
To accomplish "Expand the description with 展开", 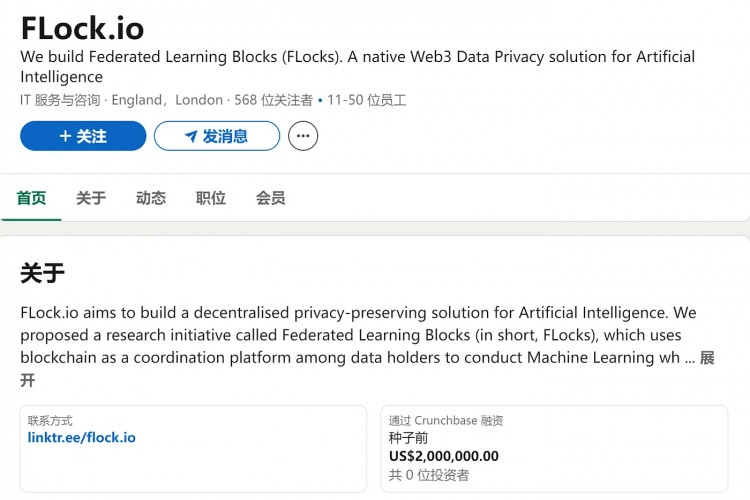I will [x=707, y=358].
